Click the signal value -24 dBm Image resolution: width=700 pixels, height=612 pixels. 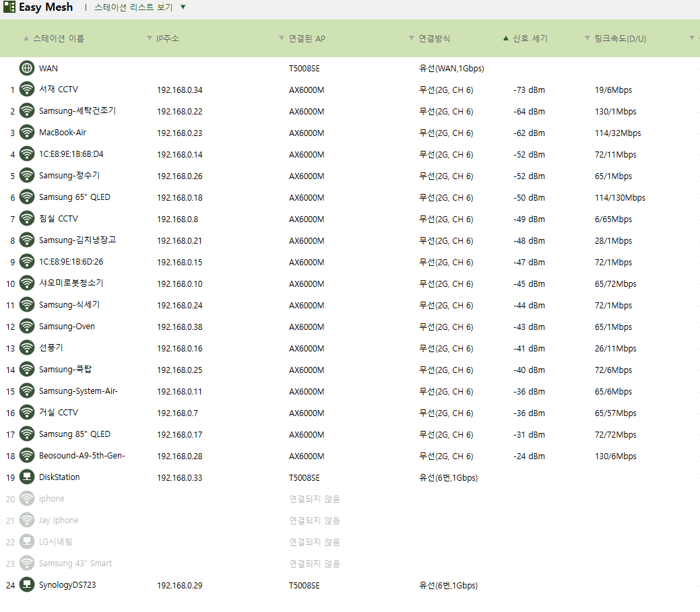[529, 456]
